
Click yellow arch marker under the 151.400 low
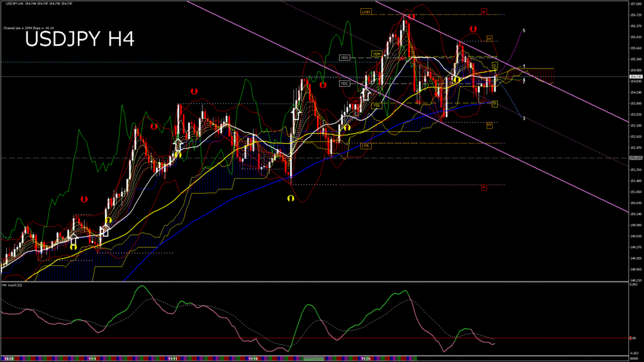click(x=291, y=199)
